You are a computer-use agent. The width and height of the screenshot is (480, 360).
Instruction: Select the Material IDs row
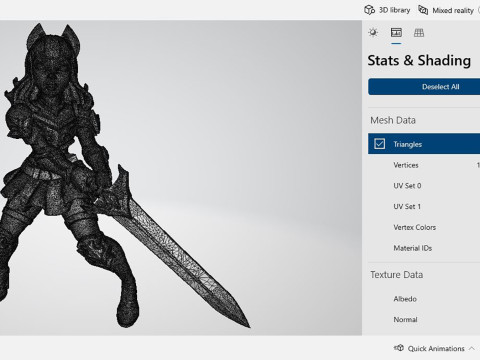tap(424, 248)
